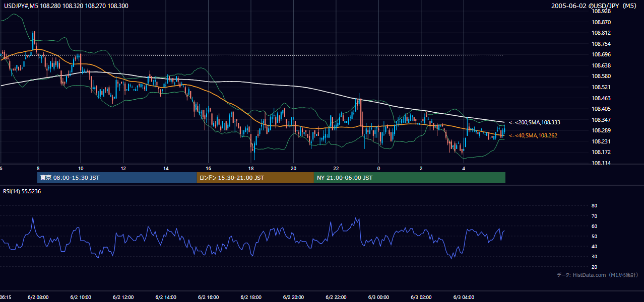Click the 6/2 08:00 time axis label

[38, 297]
